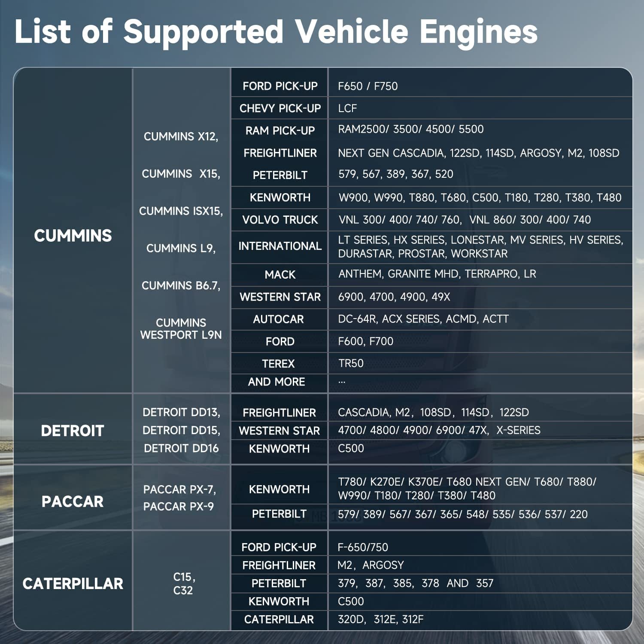Image resolution: width=644 pixels, height=644 pixels.
Task: Click the RAM PICK-UP label
Action: [x=280, y=131]
